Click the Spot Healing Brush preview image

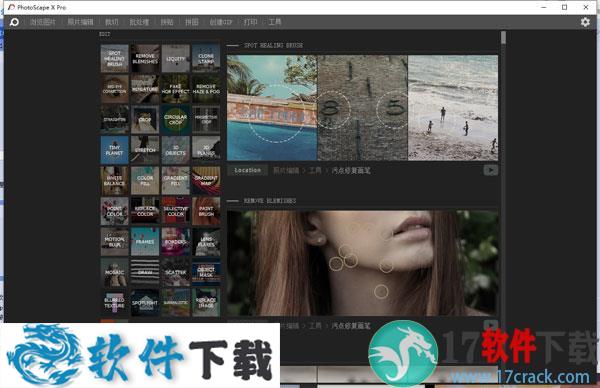(x=362, y=108)
